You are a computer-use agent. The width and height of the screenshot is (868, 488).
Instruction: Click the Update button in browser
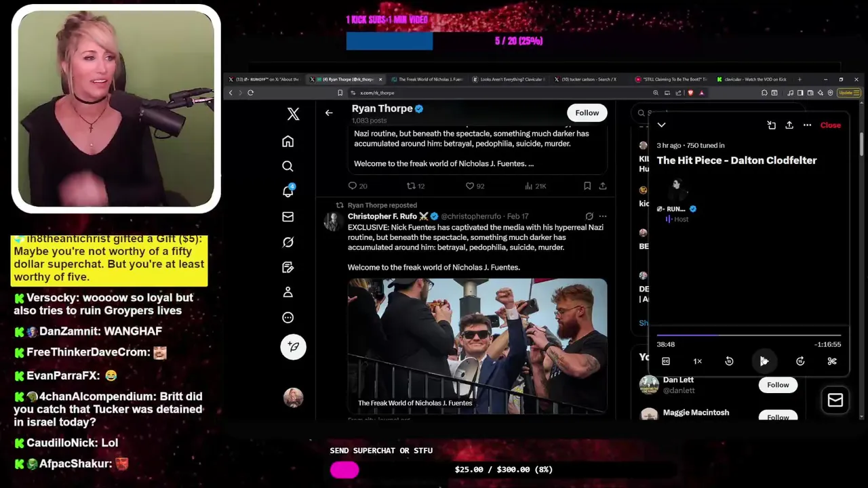[x=849, y=93]
